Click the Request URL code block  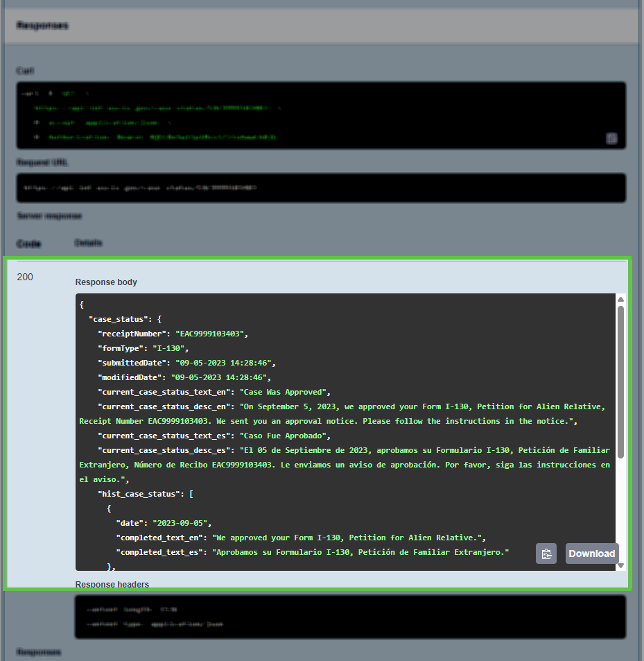click(x=321, y=188)
